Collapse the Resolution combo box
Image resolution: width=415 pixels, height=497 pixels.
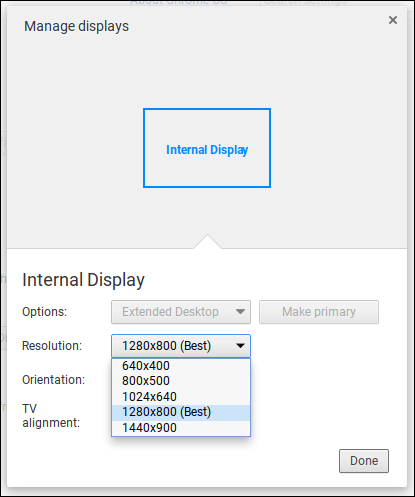tap(181, 346)
